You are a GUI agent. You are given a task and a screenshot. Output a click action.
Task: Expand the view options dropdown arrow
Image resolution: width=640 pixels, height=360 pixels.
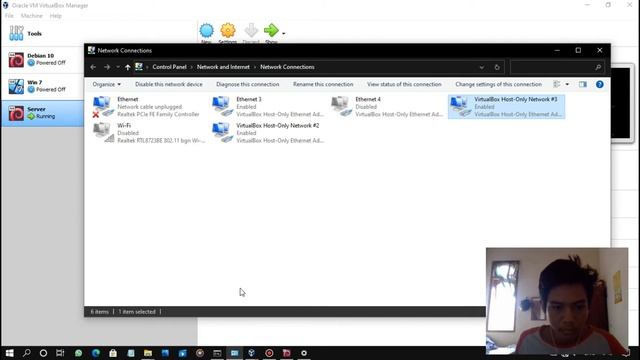click(567, 84)
